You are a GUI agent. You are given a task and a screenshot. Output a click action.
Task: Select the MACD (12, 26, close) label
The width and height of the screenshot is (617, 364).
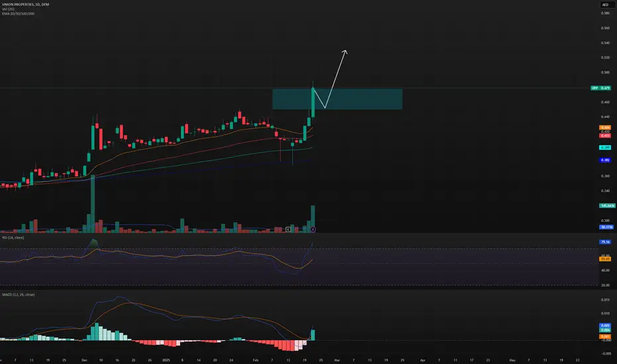18,295
